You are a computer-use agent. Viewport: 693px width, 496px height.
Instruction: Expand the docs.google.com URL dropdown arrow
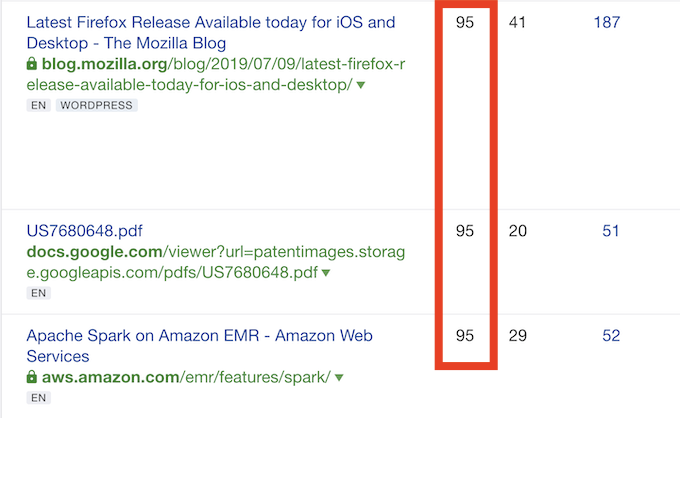point(326,274)
